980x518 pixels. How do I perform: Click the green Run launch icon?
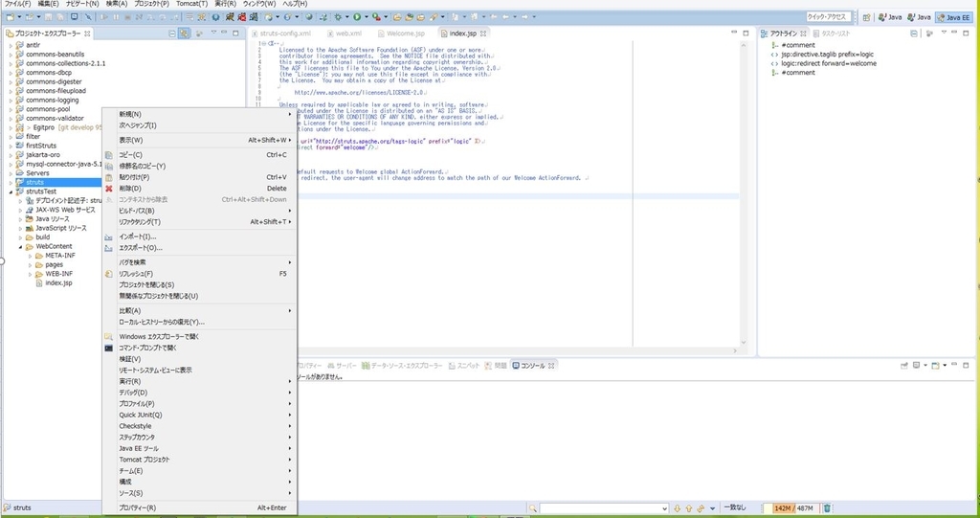pos(356,17)
